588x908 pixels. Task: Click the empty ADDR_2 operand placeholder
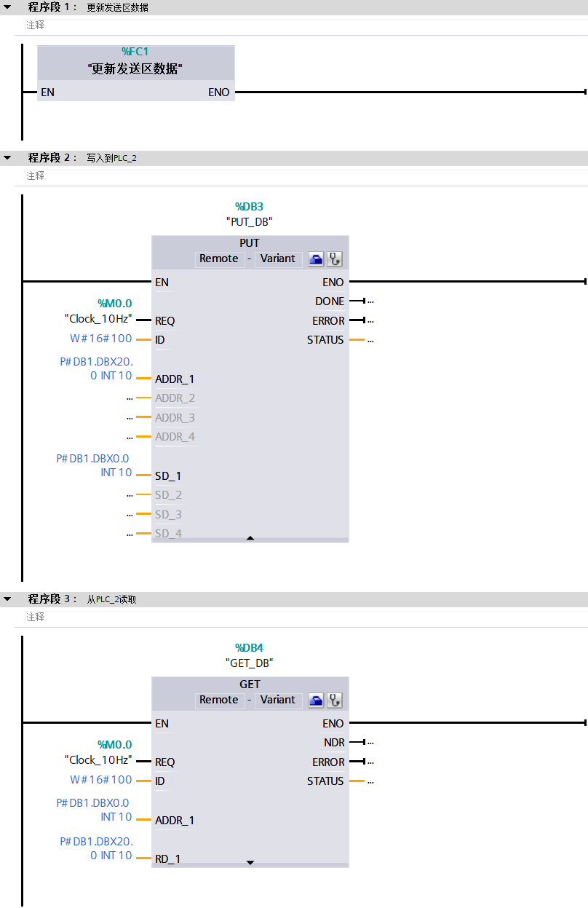pos(130,398)
